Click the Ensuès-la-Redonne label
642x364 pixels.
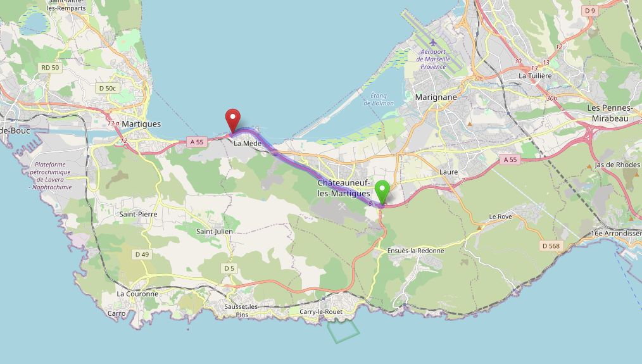[x=415, y=251]
